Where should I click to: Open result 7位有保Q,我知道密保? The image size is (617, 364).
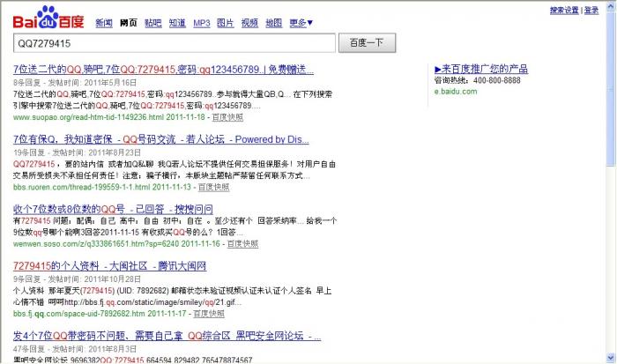point(161,139)
